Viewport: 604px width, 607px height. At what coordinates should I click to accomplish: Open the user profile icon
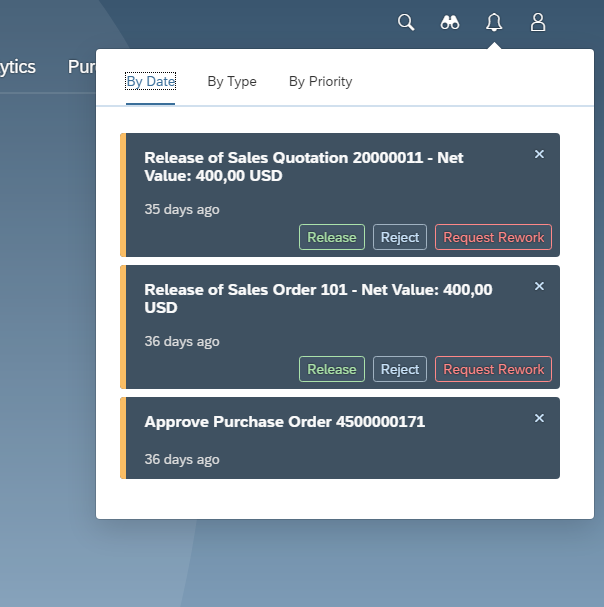click(538, 22)
